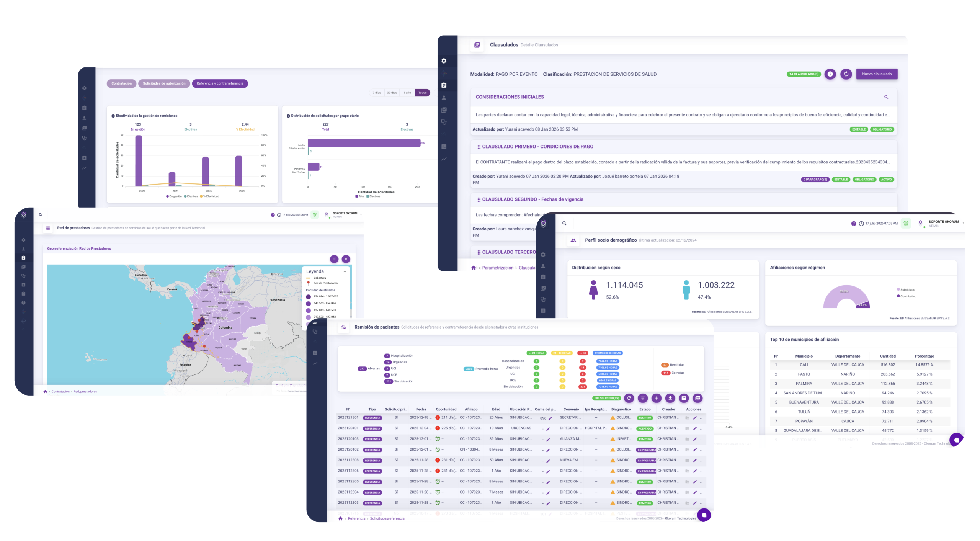Switch to the Contratación tab
This screenshot has height=541, width=980.
click(x=121, y=83)
